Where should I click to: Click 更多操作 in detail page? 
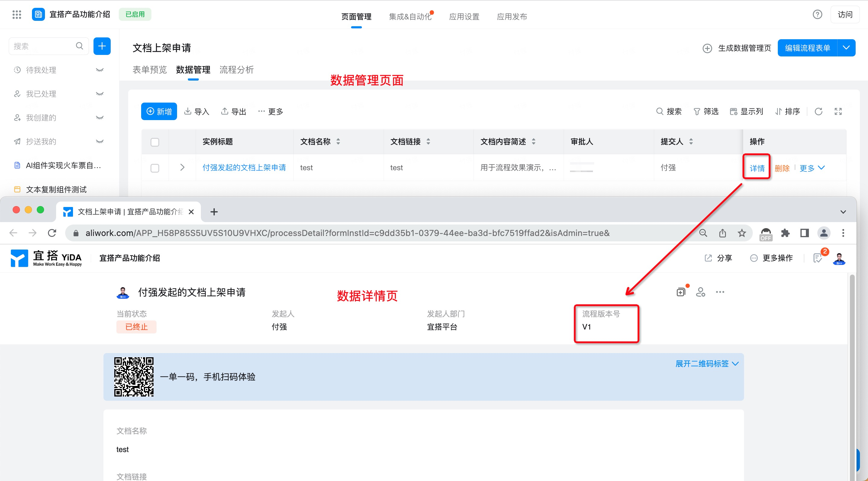[771, 258]
